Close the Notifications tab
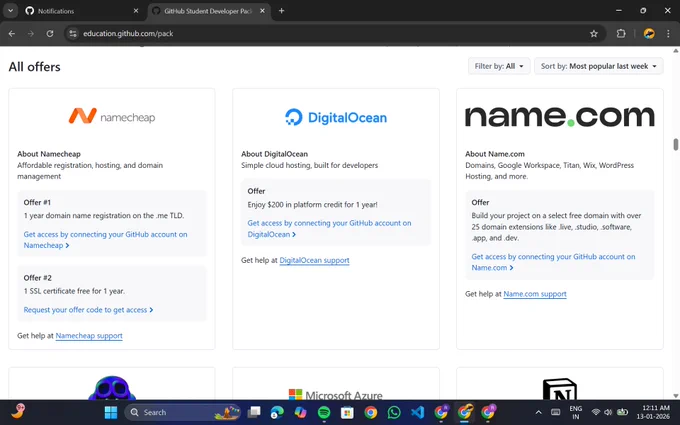This screenshot has height=425, width=680. tap(136, 11)
